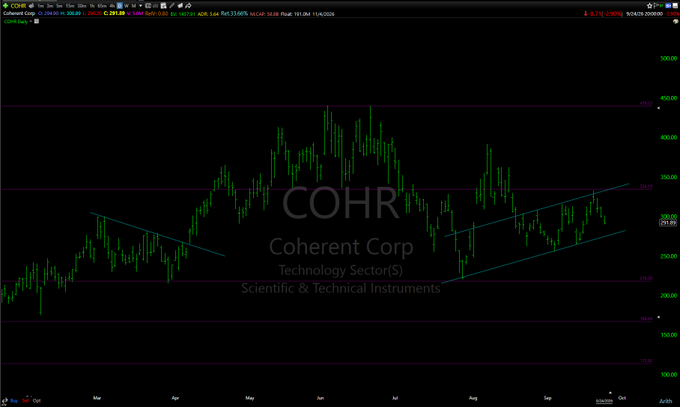680x407 pixels.
Task: Click the blue icon near top-right corner
Action: (668, 6)
